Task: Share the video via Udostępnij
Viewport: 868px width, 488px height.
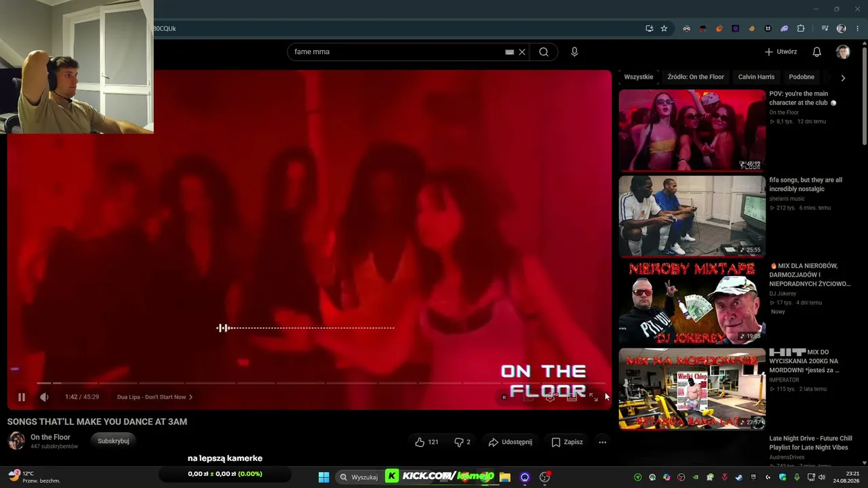Action: tap(510, 442)
